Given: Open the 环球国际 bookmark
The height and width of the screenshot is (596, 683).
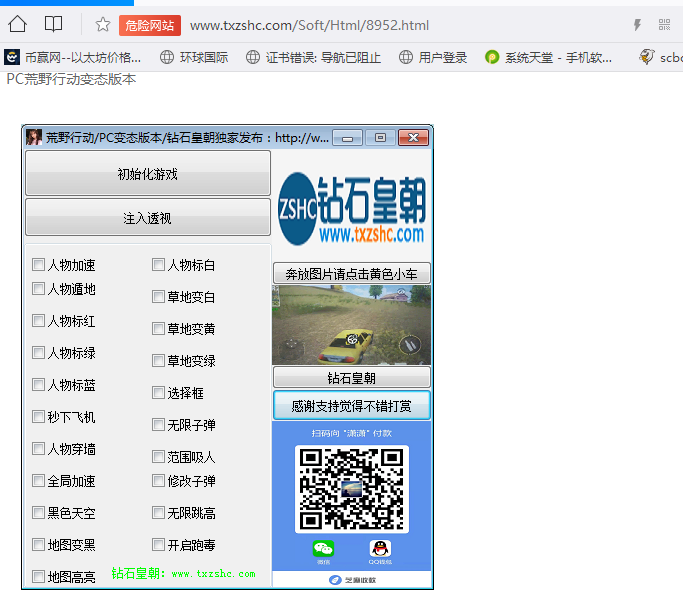Looking at the screenshot, I should [194, 58].
